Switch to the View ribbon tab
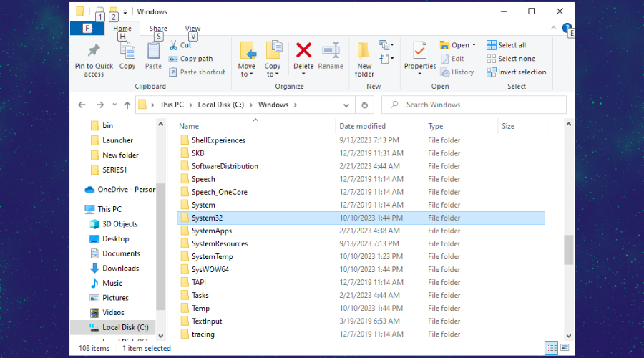This screenshot has width=644, height=358. point(192,29)
